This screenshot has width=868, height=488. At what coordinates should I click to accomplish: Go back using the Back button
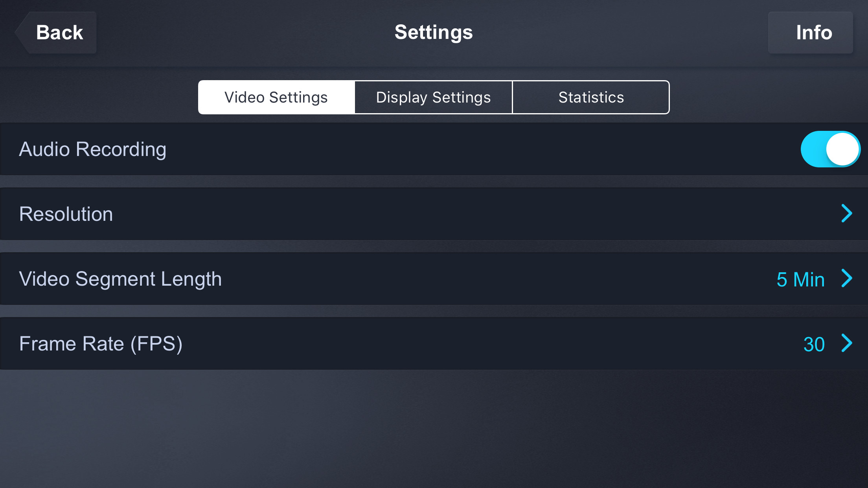pyautogui.click(x=59, y=33)
